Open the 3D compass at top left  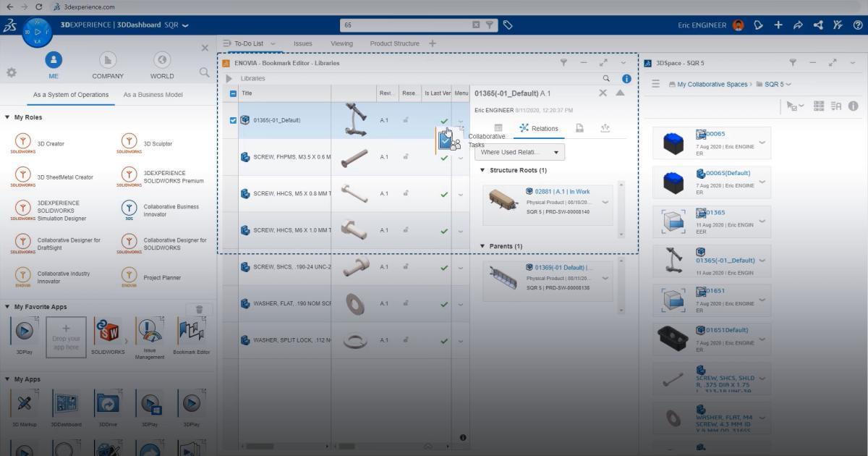coord(37,32)
